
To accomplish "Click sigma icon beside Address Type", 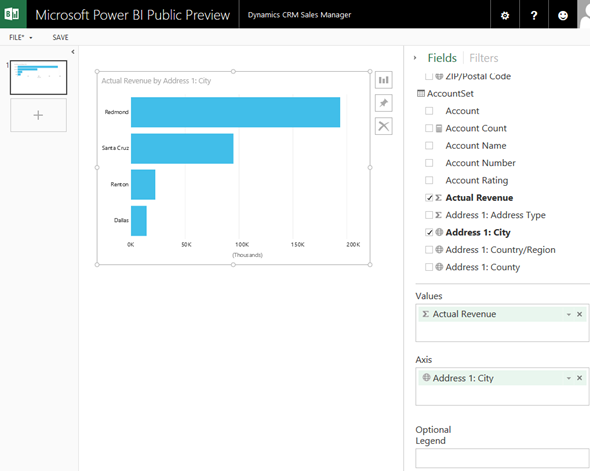I will click(x=438, y=215).
